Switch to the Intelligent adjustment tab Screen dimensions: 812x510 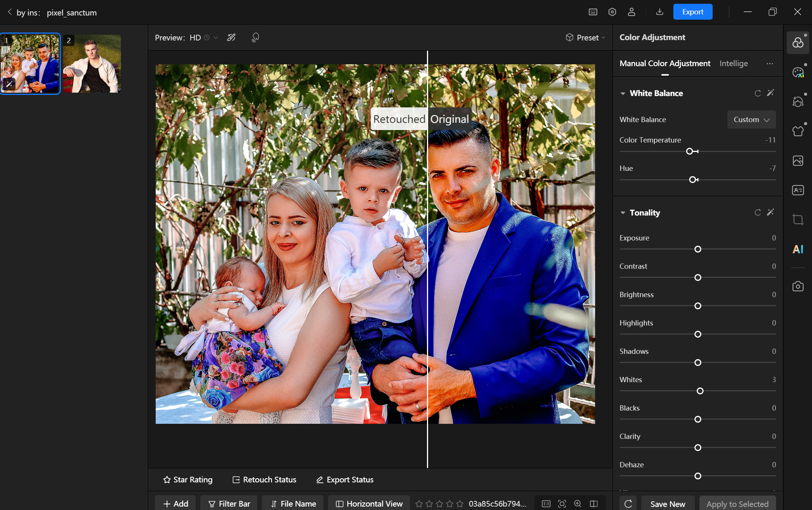point(733,64)
